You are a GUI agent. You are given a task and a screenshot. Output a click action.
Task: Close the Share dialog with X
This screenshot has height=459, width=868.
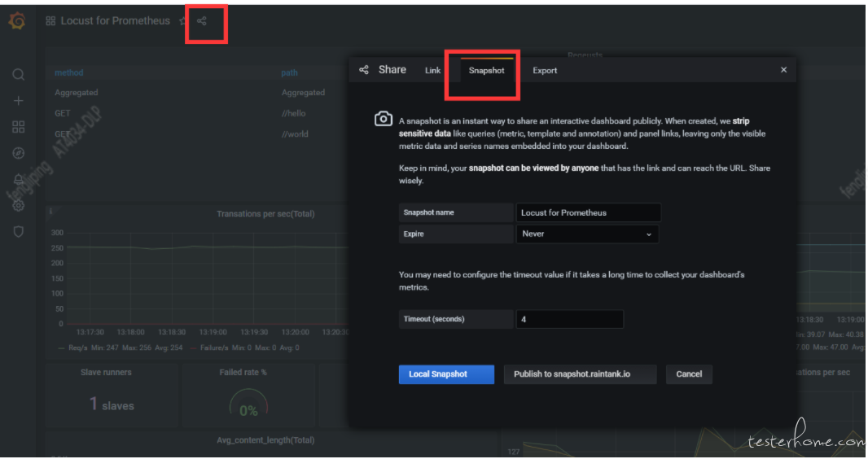pyautogui.click(x=783, y=70)
